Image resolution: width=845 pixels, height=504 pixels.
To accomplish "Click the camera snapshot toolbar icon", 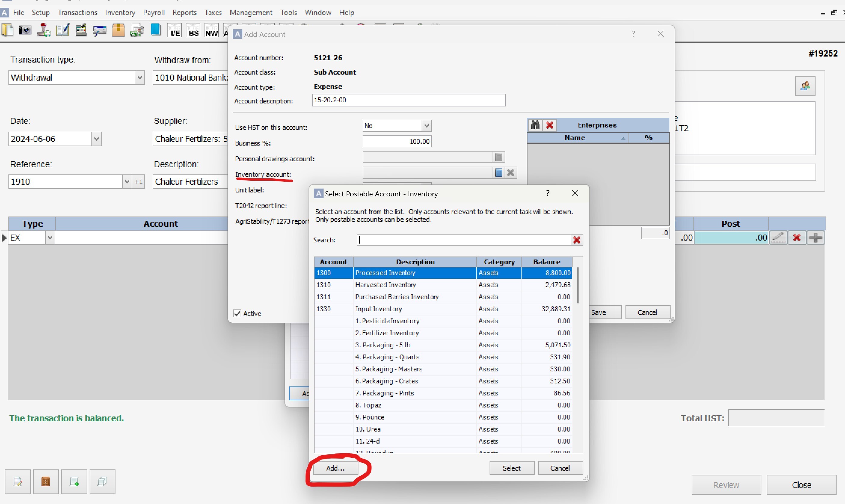I will point(25,31).
